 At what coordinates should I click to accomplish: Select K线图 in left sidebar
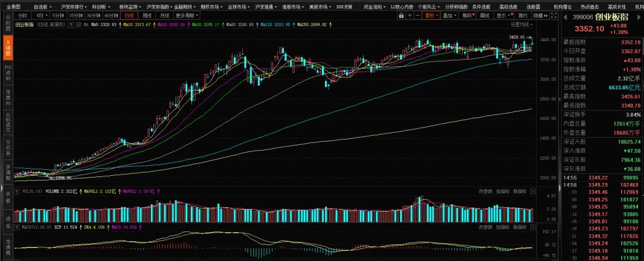[7, 48]
